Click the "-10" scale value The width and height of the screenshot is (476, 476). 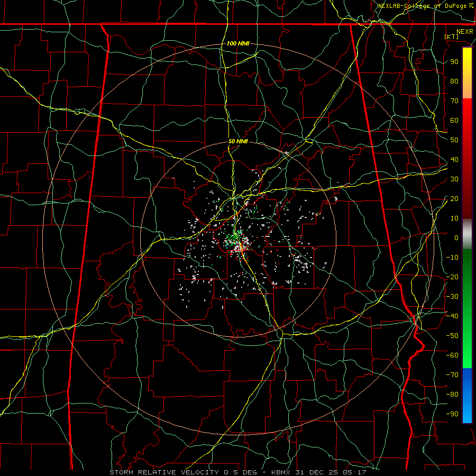tap(452, 258)
